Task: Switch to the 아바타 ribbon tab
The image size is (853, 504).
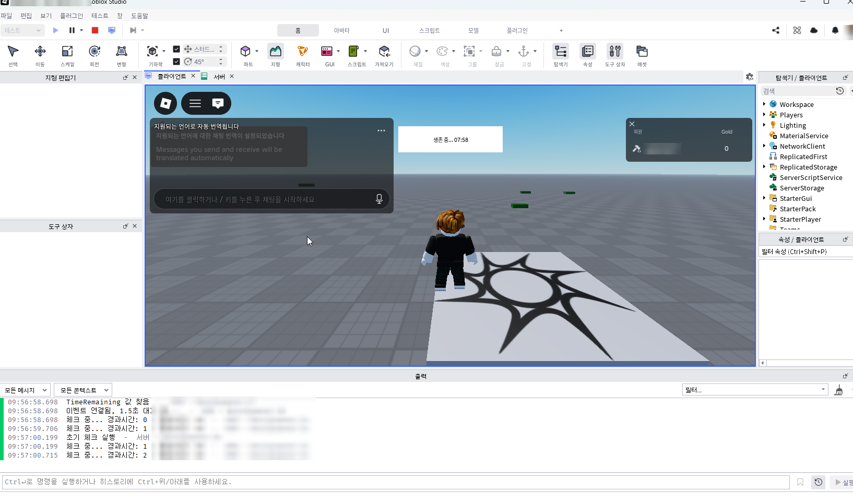Action: click(x=342, y=30)
